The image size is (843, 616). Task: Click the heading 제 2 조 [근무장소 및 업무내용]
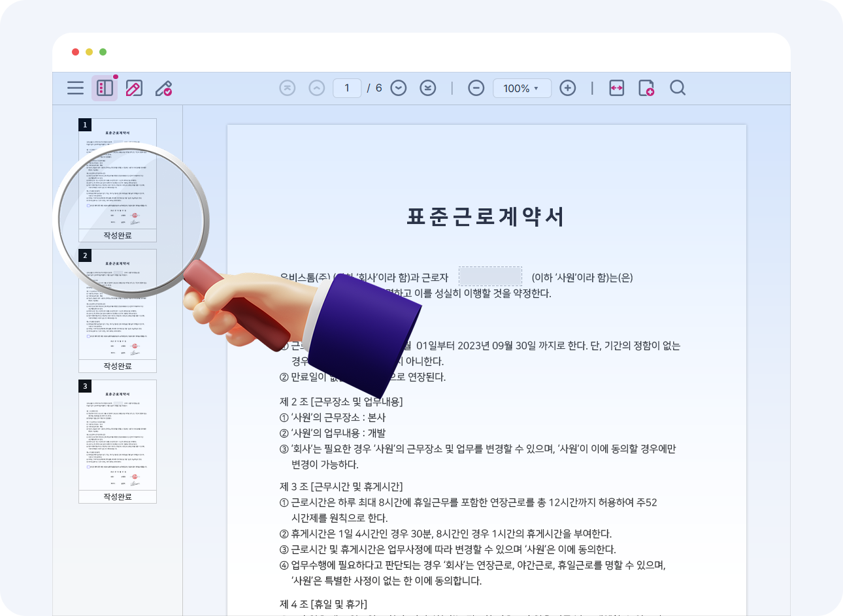click(341, 402)
